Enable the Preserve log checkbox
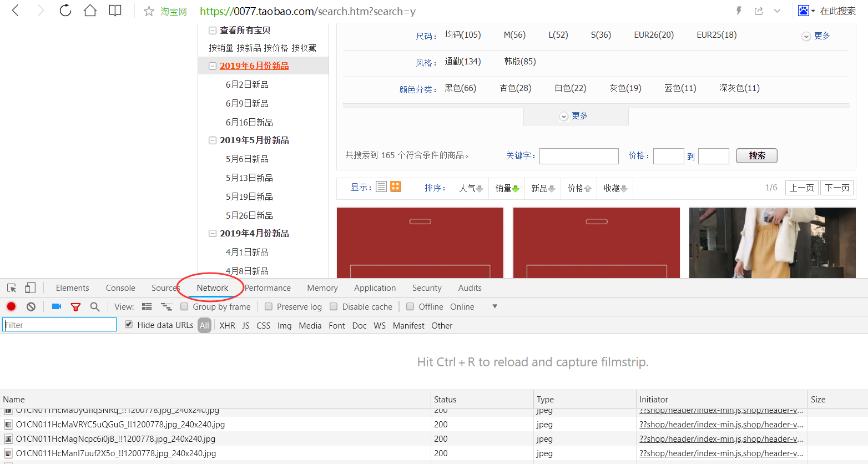The image size is (868, 464). pos(269,306)
